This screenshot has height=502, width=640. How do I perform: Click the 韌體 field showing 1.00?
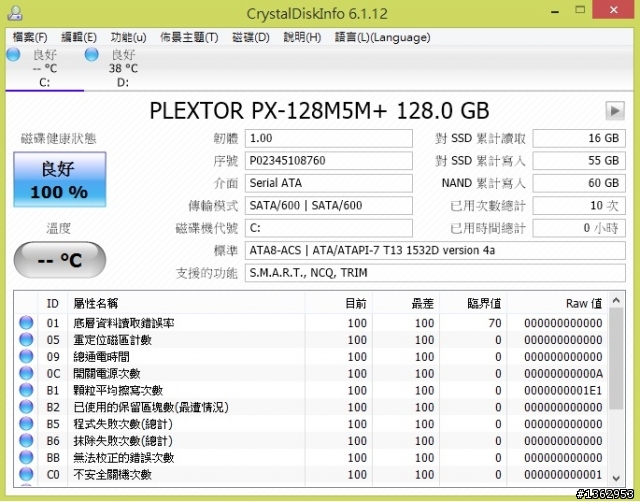[329, 138]
